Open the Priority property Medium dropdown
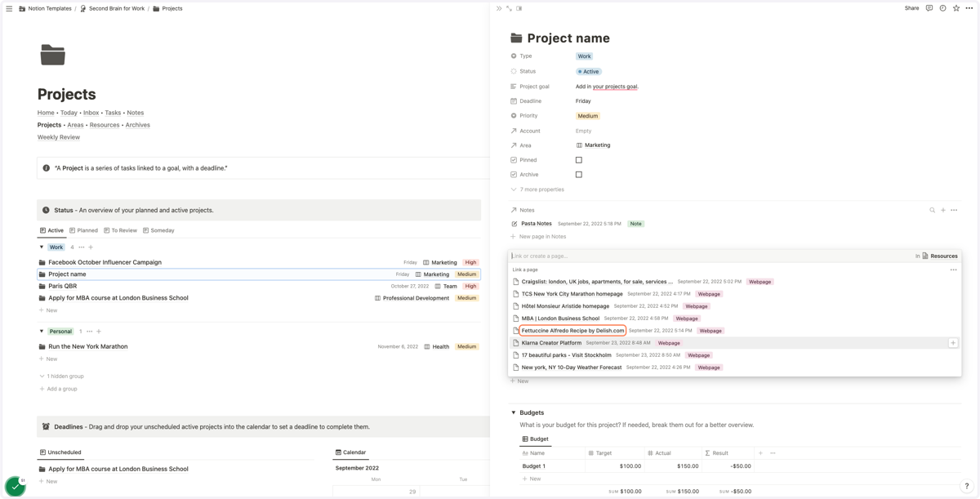Viewport: 980px width, 499px height. (x=588, y=116)
